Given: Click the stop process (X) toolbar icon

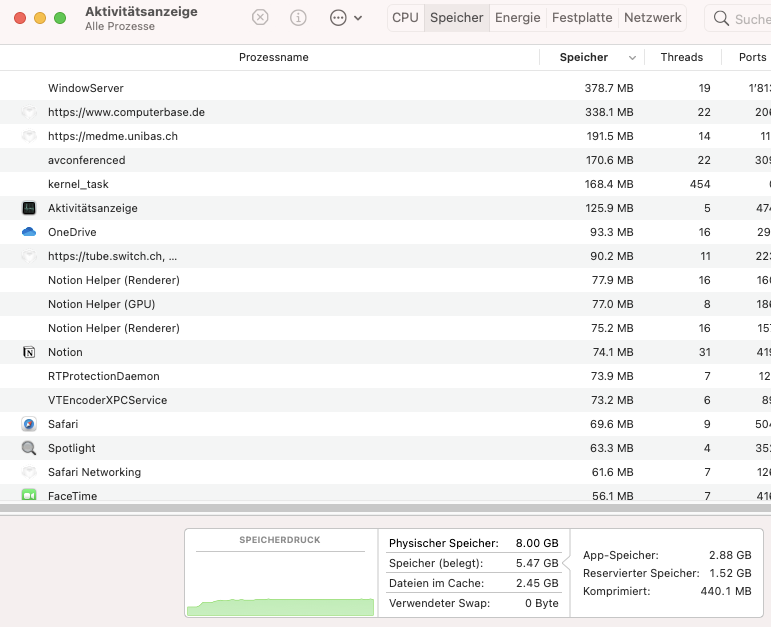Looking at the screenshot, I should (x=260, y=18).
